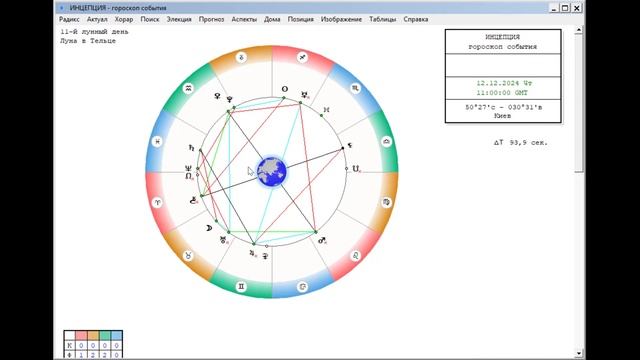
Task: Click the Taurus sign on the zodiac ring
Action: 188,256
